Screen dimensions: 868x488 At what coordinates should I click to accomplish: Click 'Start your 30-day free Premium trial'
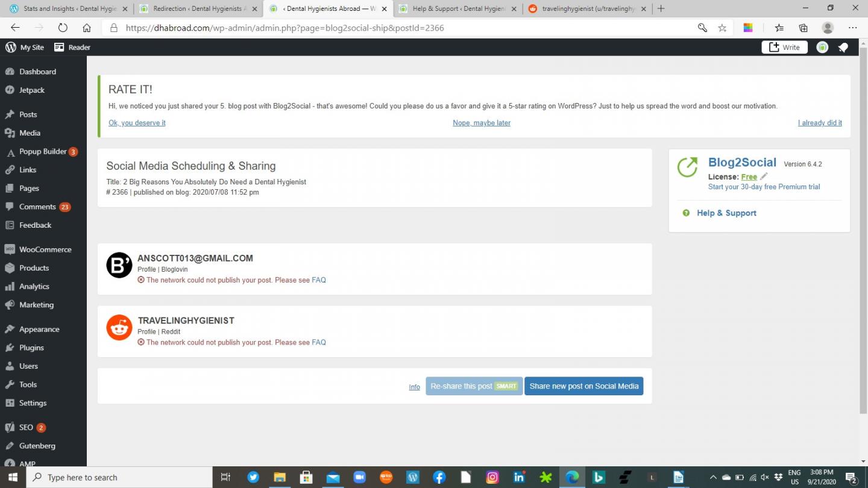(764, 187)
